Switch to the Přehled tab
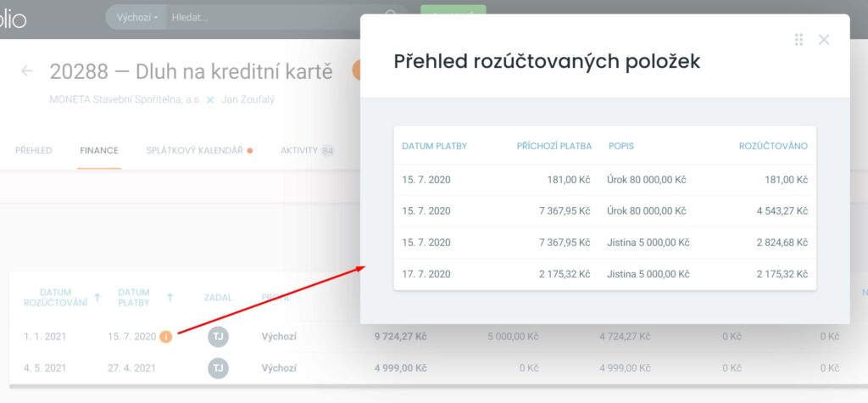 34,151
